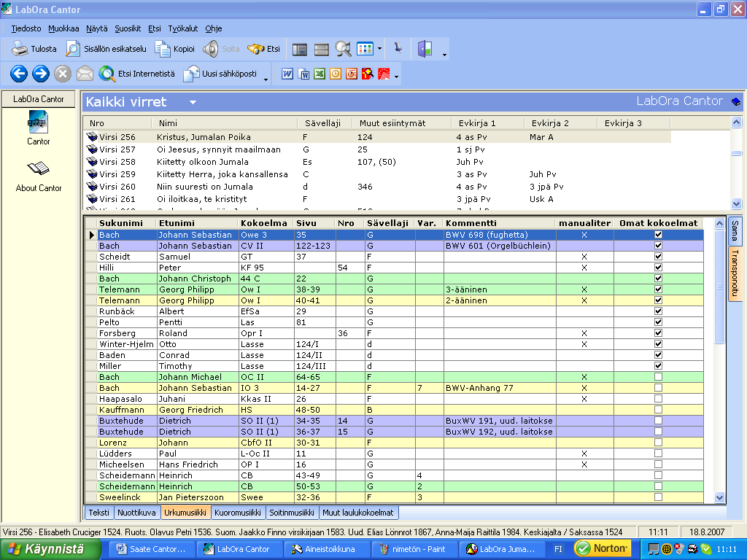Click the blue book icon beside LabOra Cantor
Viewport: 747px width, 560px height.
pyautogui.click(x=736, y=101)
